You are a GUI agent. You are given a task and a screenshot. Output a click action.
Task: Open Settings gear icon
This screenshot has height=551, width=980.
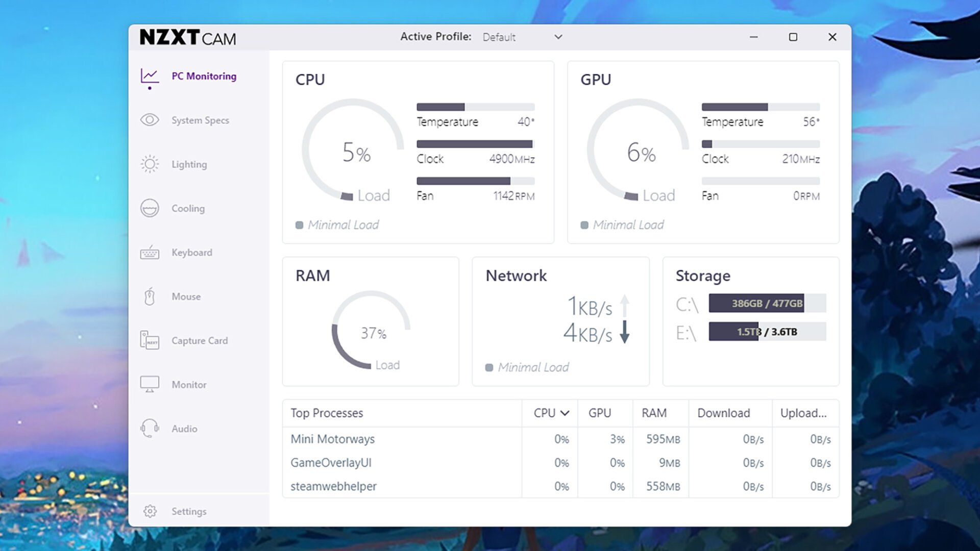click(x=150, y=511)
